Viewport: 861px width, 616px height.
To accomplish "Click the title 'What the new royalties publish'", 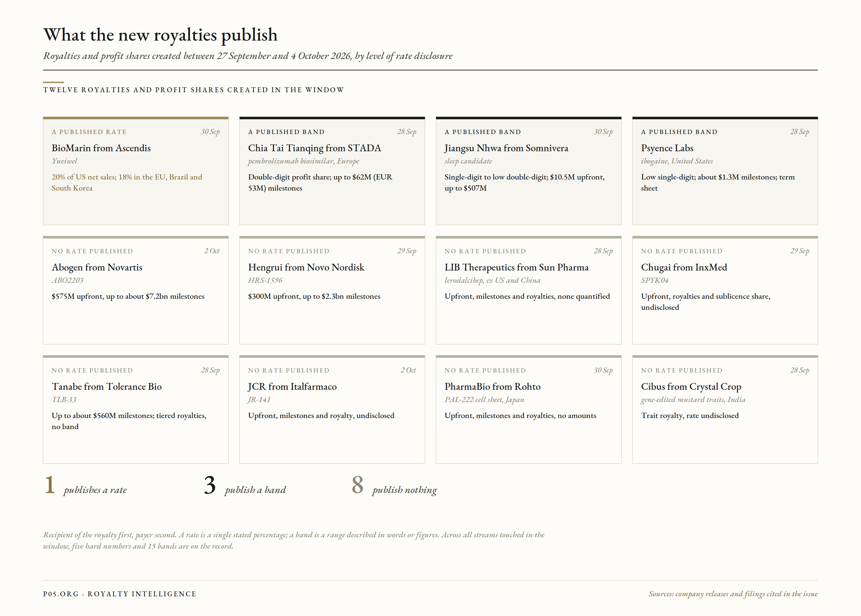I will [x=160, y=35].
